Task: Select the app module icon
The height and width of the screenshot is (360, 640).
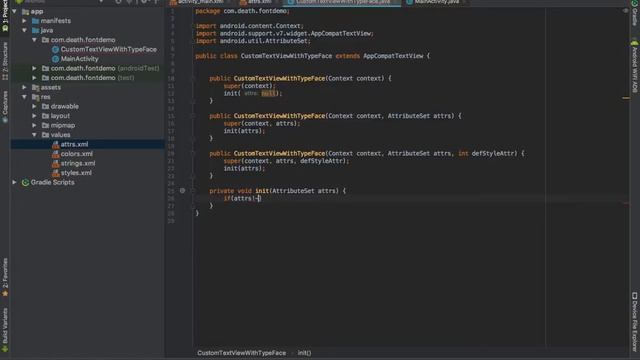Action: point(25,11)
